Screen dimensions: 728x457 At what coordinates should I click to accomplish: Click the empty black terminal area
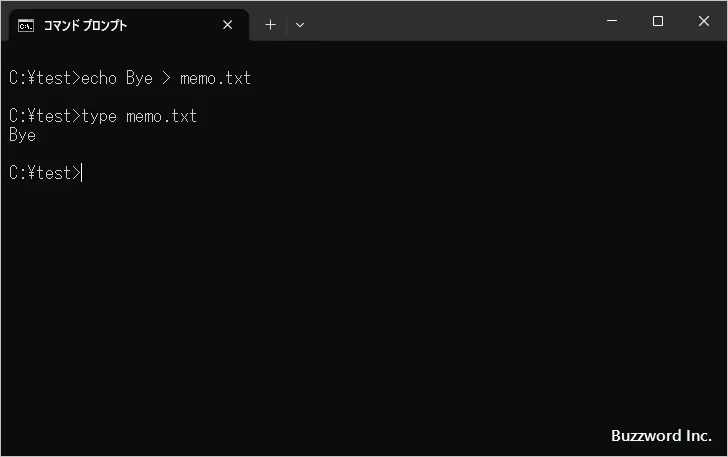360,300
